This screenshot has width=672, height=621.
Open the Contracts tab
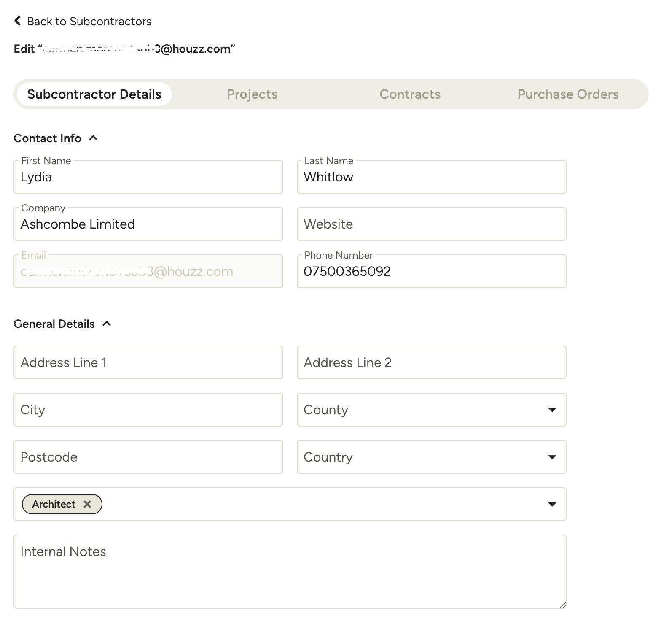(x=410, y=94)
